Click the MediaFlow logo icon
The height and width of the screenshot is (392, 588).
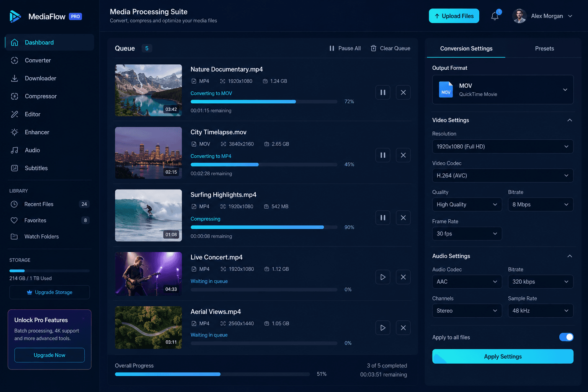click(x=15, y=16)
